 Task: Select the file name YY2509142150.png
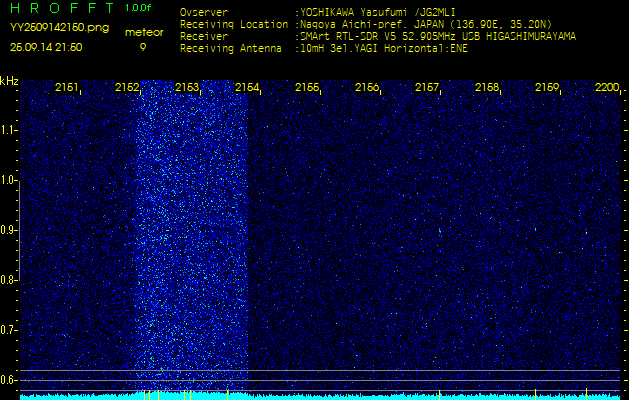(x=59, y=27)
